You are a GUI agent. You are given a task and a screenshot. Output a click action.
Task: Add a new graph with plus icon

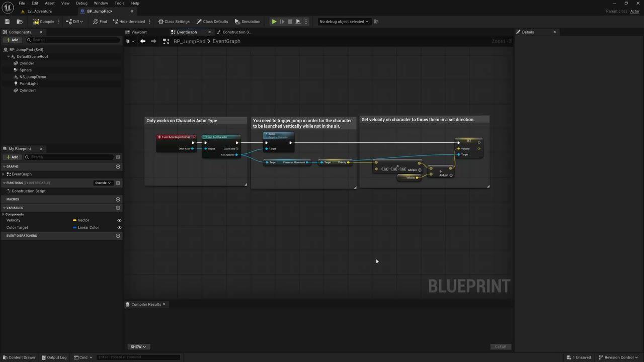tap(118, 166)
